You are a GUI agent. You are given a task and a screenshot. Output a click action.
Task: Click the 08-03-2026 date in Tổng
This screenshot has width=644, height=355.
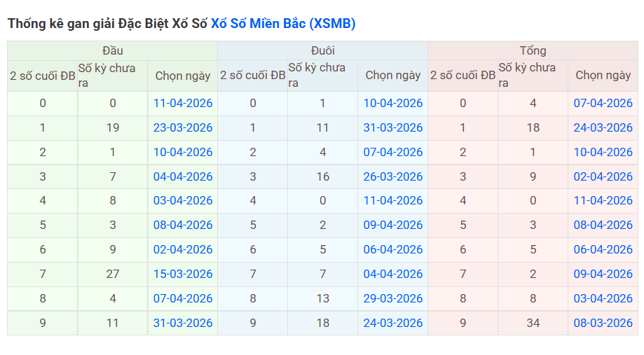(x=603, y=323)
